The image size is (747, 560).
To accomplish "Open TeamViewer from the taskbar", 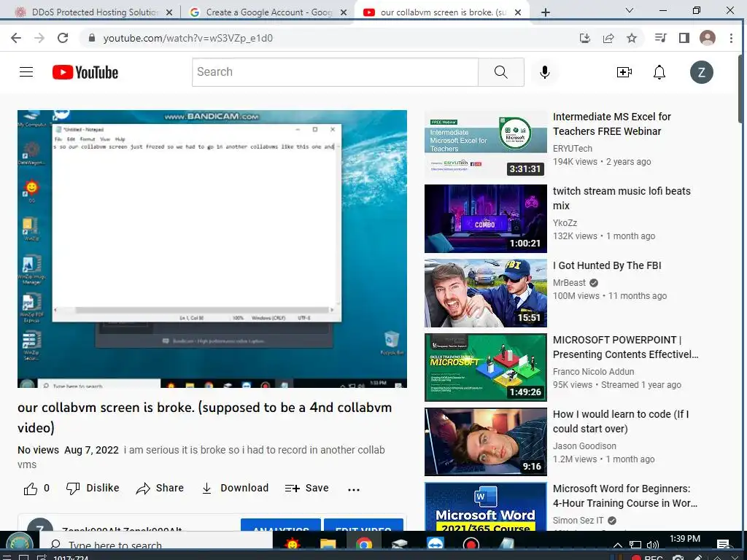I will click(x=435, y=544).
